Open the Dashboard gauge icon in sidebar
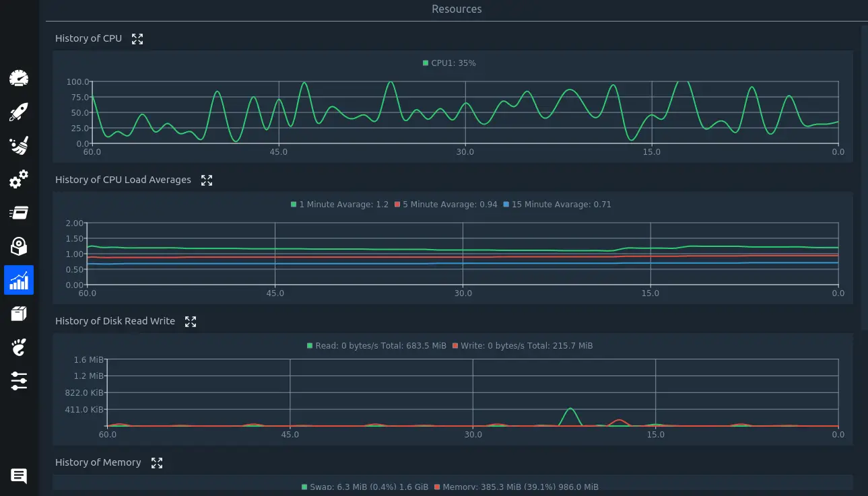 pos(19,78)
